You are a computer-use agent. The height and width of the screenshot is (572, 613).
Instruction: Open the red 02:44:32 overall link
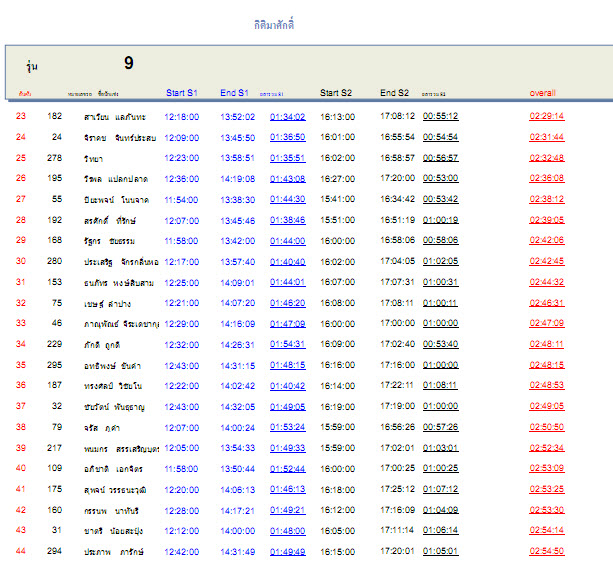pos(546,282)
